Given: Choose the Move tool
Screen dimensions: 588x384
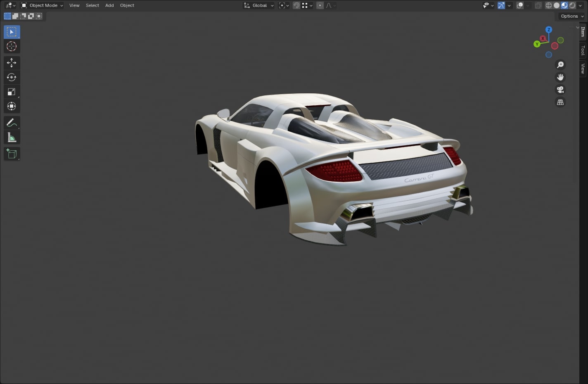Looking at the screenshot, I should pos(12,63).
